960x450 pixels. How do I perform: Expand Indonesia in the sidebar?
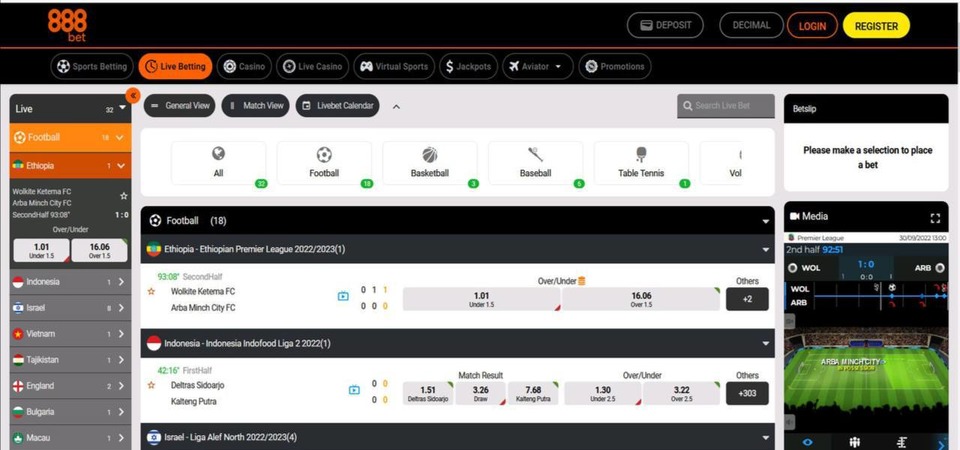tap(70, 282)
